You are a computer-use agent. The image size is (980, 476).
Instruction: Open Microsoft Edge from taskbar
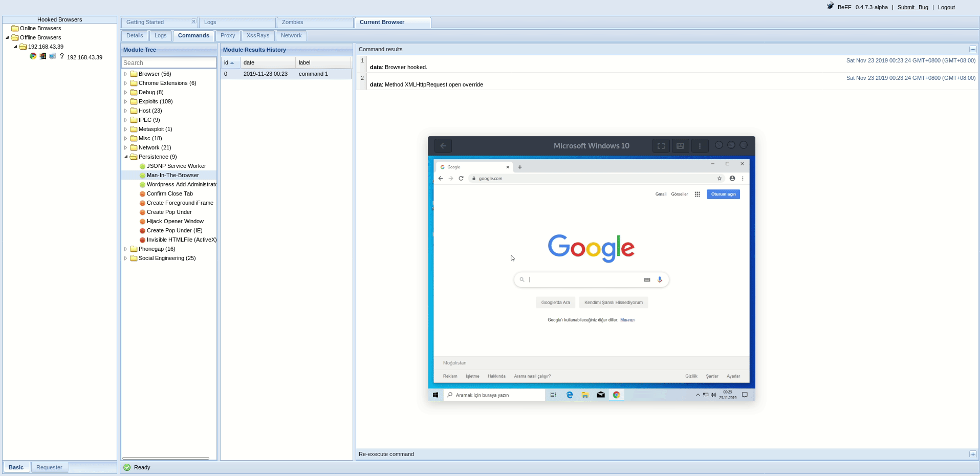coord(570,395)
